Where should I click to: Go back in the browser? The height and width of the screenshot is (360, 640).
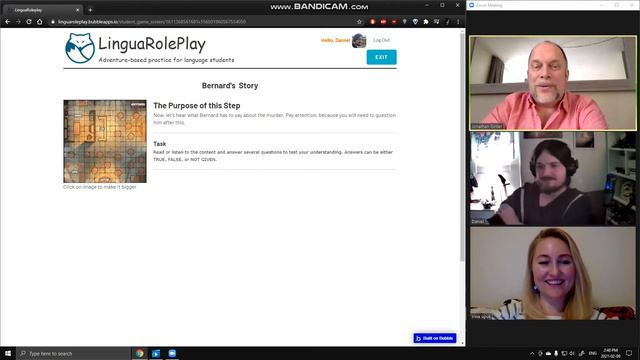(7, 22)
